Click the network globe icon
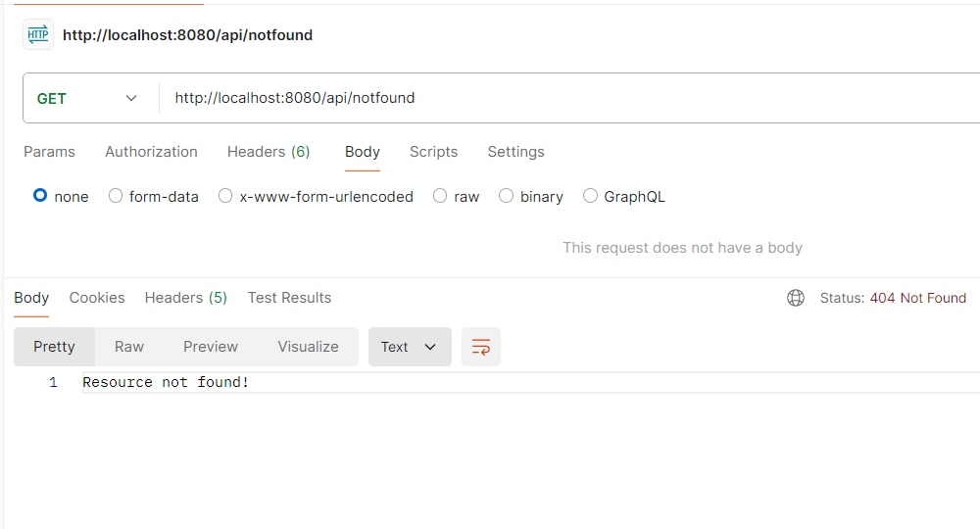The width and height of the screenshot is (980, 529). 796,298
